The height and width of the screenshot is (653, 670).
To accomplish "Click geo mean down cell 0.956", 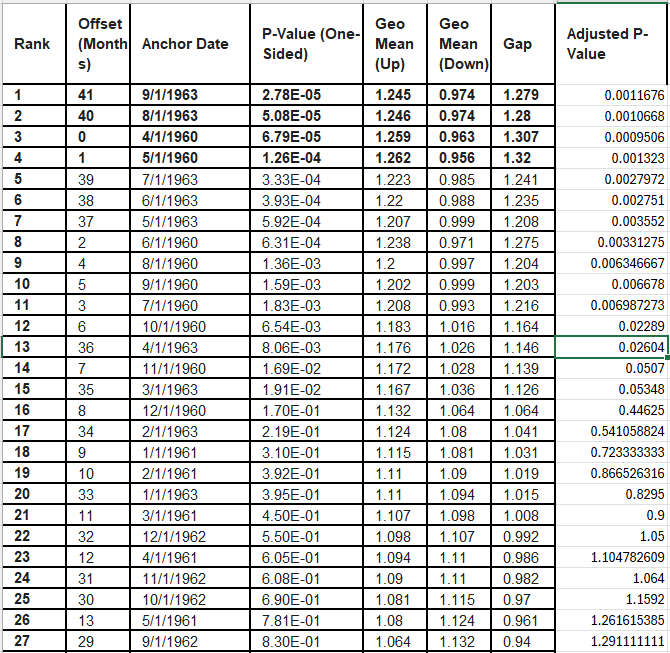I will click(459, 158).
